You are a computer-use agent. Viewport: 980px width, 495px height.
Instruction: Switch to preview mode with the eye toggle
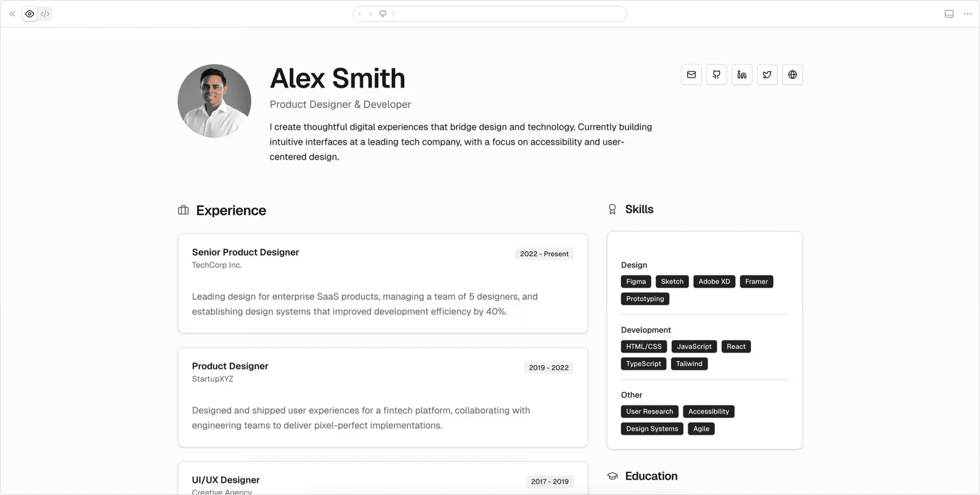pyautogui.click(x=30, y=14)
